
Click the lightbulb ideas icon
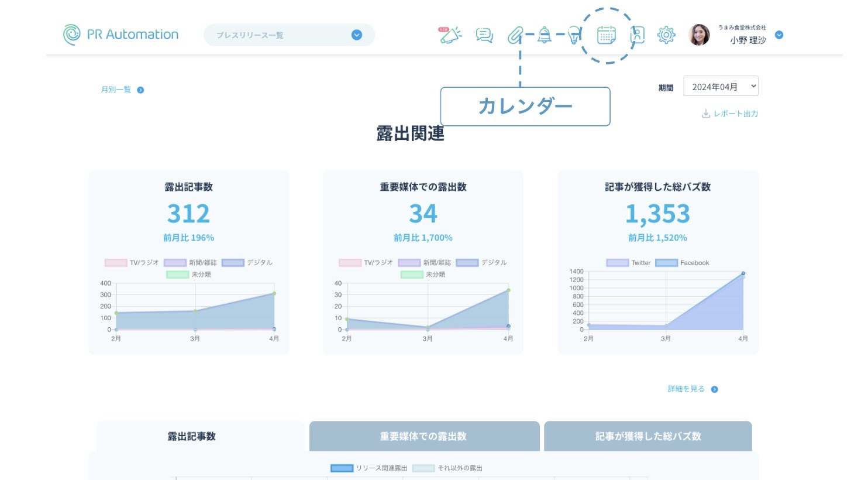575,35
